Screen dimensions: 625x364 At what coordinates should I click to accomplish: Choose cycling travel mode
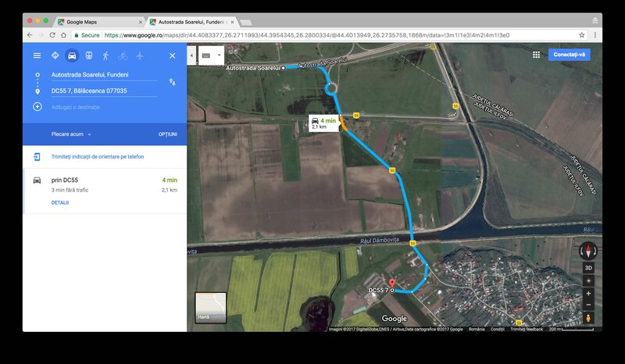pyautogui.click(x=123, y=55)
